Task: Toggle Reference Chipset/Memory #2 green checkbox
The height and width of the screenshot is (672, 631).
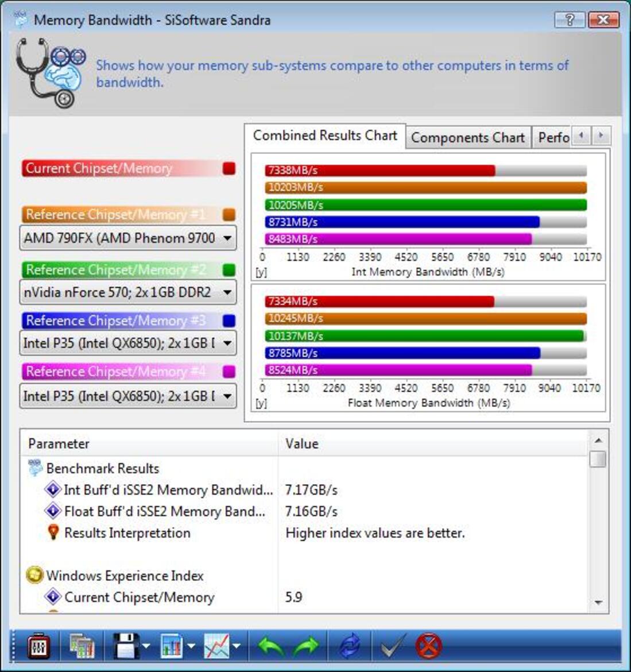Action: [x=229, y=270]
